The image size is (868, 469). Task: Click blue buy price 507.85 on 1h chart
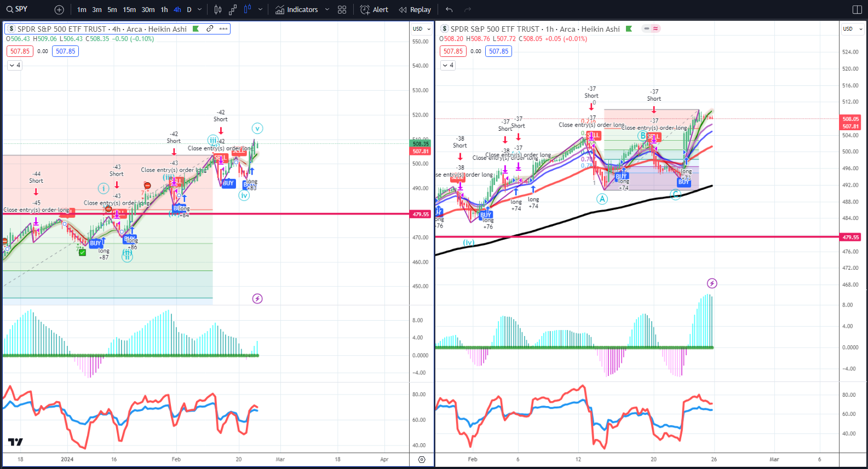click(499, 51)
